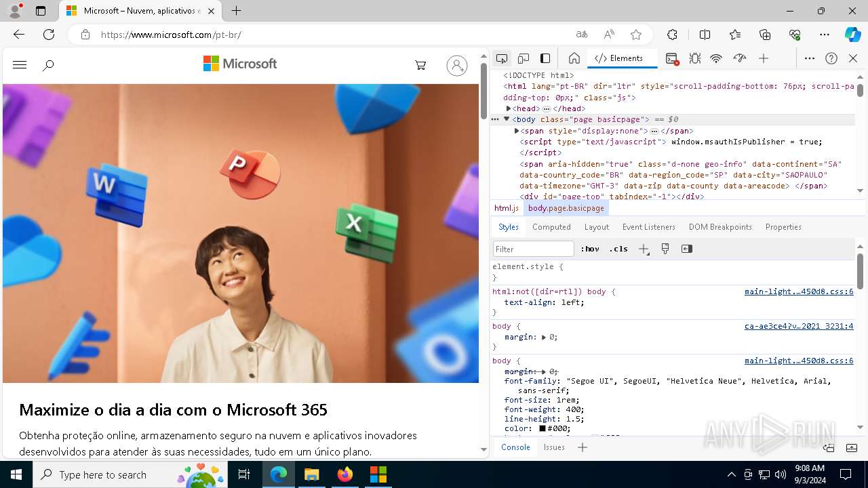Select the Elements tab in DevTools
Screen dimensions: 868x488
pyautogui.click(x=623, y=58)
